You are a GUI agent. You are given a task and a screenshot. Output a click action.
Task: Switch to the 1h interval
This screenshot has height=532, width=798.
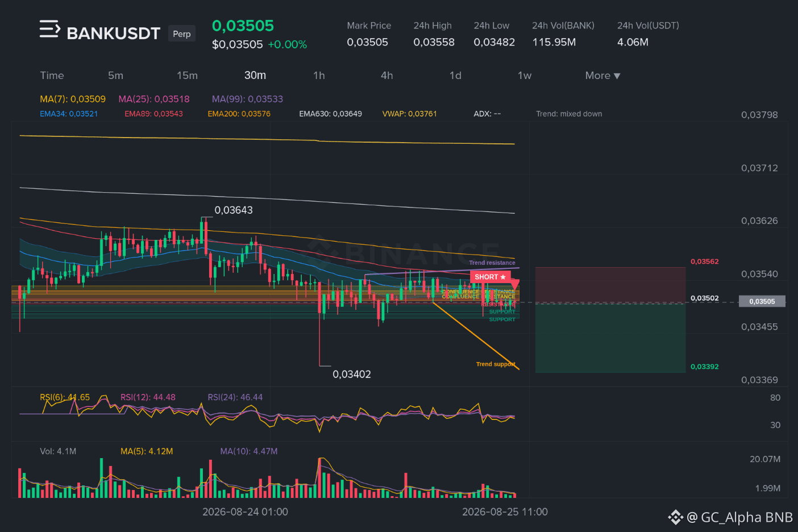319,76
